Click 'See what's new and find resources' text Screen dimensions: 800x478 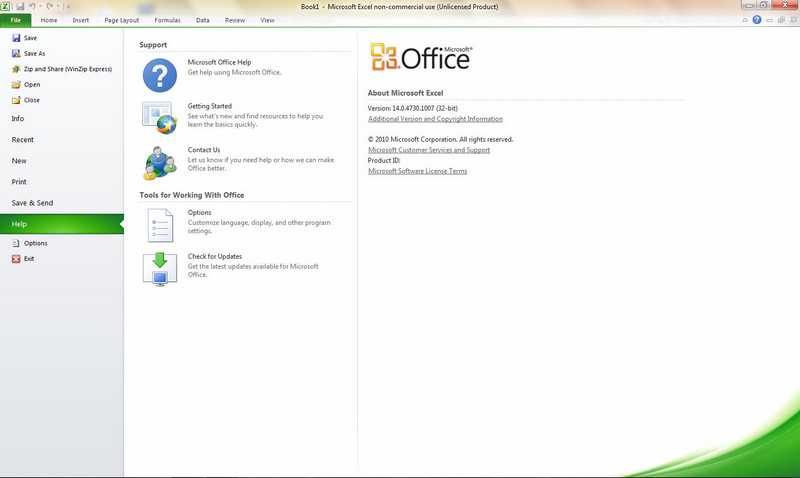255,120
